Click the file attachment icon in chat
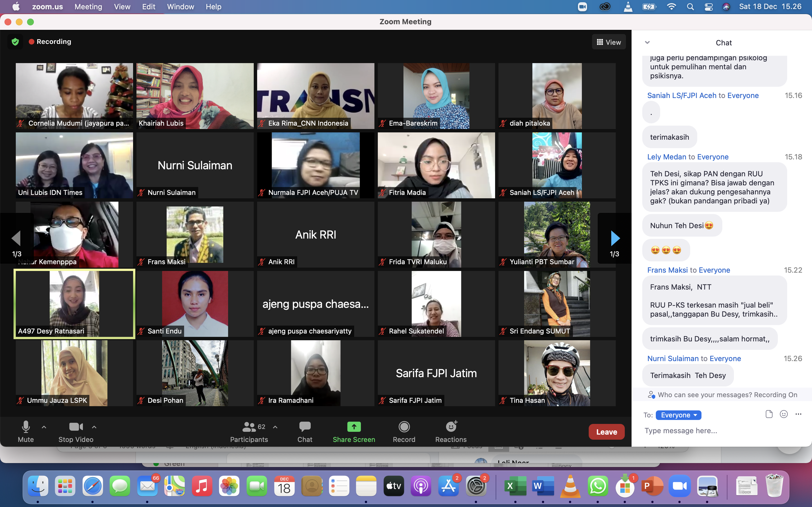 point(769,414)
